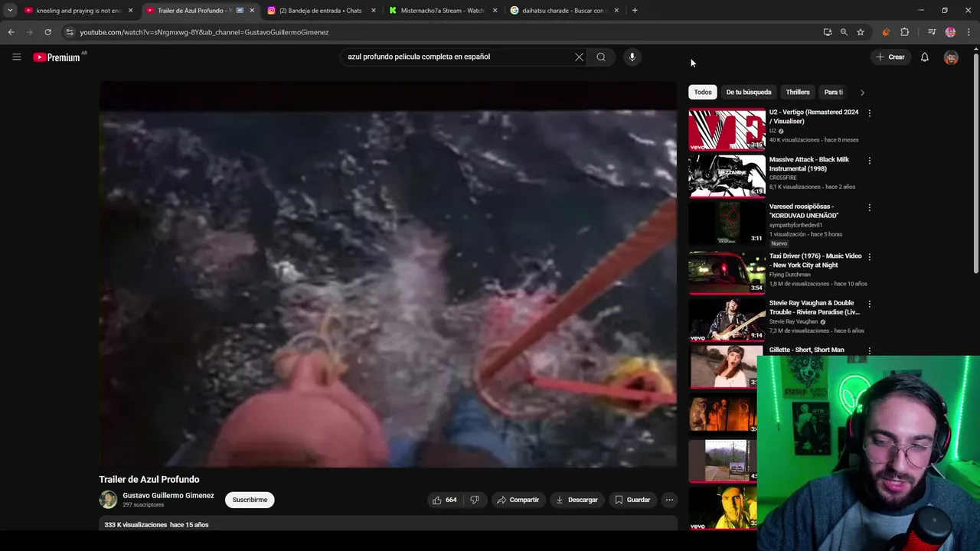This screenshot has height=551, width=980.
Task: Bookmark this page with the star
Action: pyautogui.click(x=861, y=32)
